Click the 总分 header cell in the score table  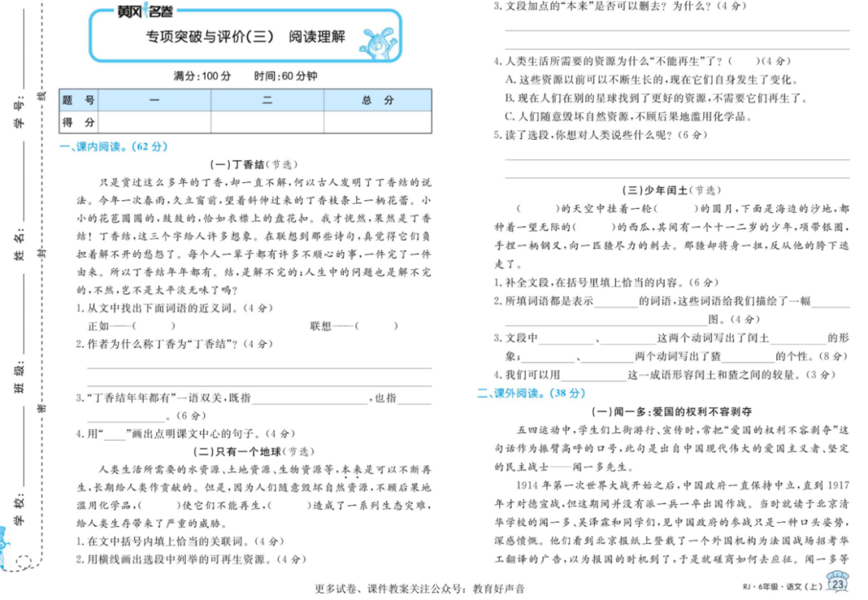point(378,100)
